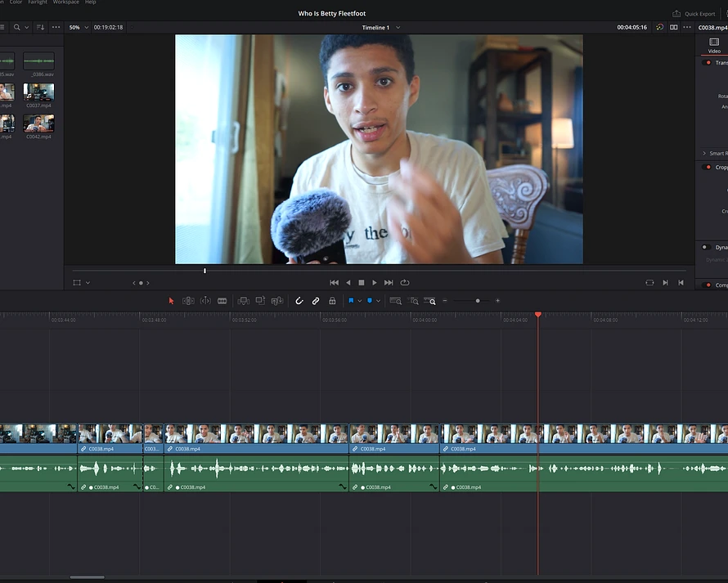Click the 00:19:02:18 duration timecode field
Screen dimensions: 728x583
coord(108,27)
